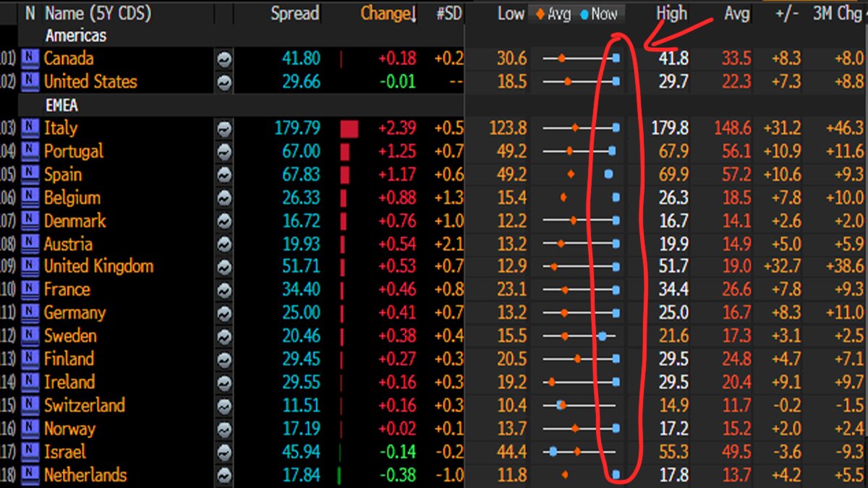Viewport: 868px width, 488px height.
Task: Sort by the Change column header
Action: point(389,14)
